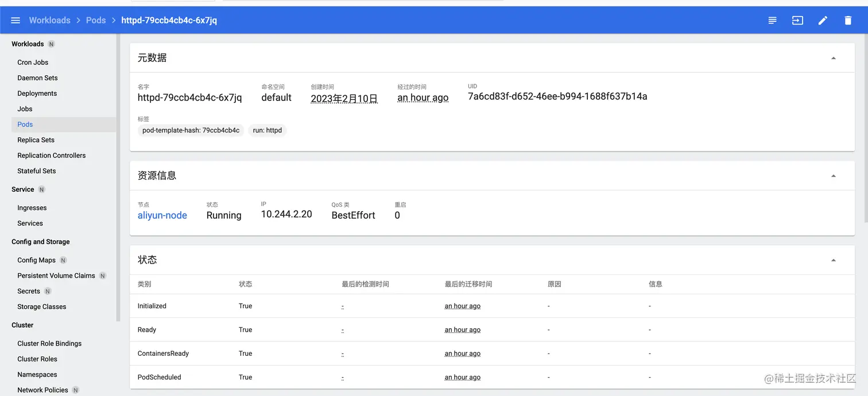Click namespaced badge next to Service
This screenshot has height=396, width=868.
42,189
